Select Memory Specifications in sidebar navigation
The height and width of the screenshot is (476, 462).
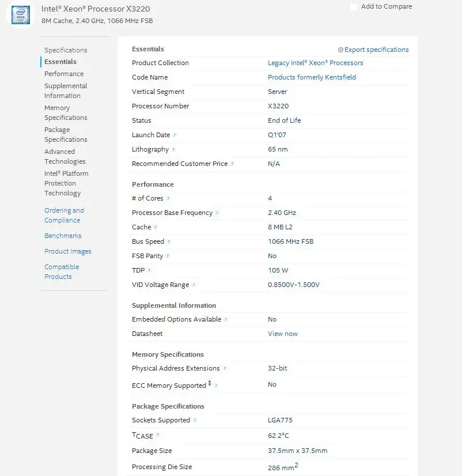tap(66, 112)
